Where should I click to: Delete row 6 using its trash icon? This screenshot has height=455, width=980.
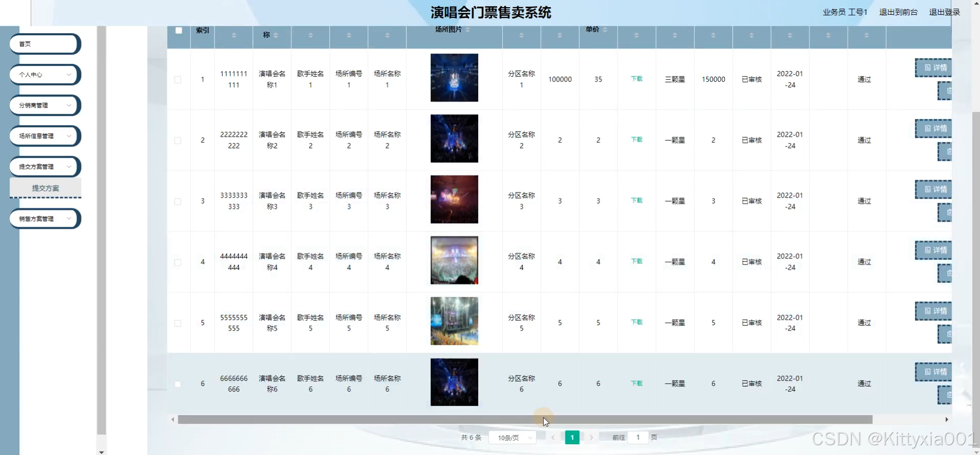point(947,395)
